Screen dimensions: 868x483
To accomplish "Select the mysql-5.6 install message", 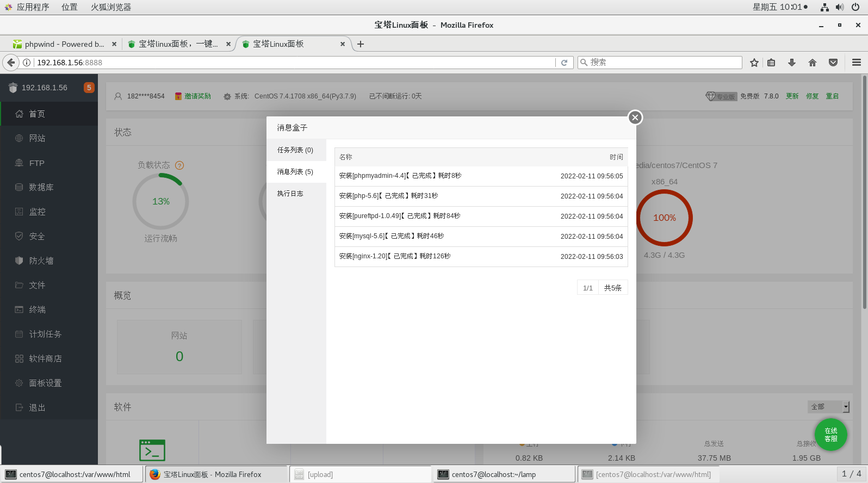I will pyautogui.click(x=481, y=237).
